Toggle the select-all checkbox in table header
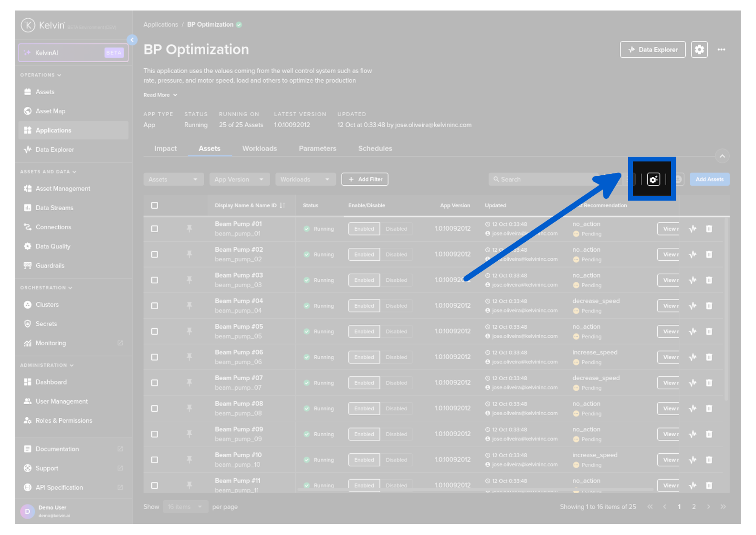 tap(155, 205)
